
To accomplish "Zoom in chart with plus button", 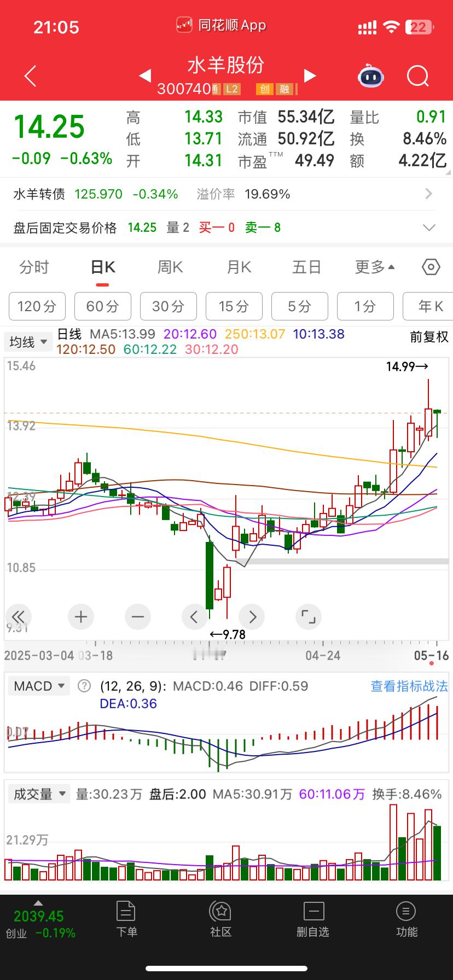I will point(81,617).
